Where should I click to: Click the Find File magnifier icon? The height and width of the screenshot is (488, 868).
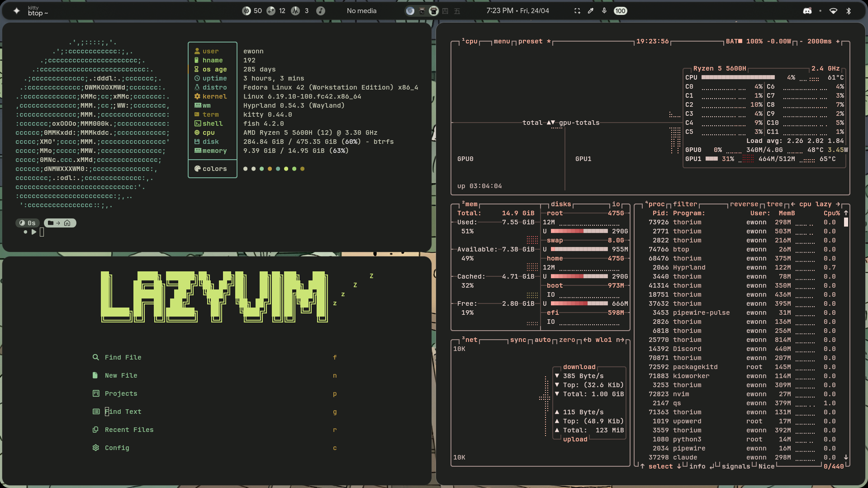(x=95, y=357)
